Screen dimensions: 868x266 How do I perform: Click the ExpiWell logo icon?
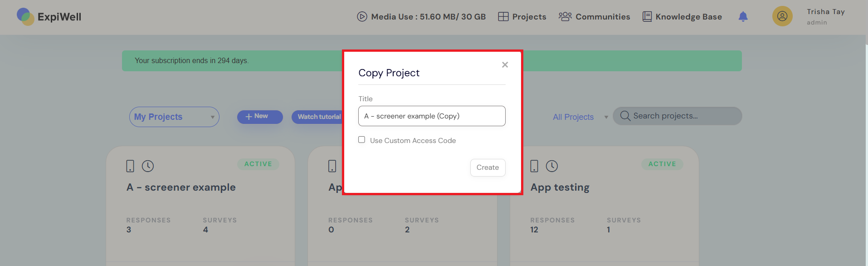click(25, 17)
